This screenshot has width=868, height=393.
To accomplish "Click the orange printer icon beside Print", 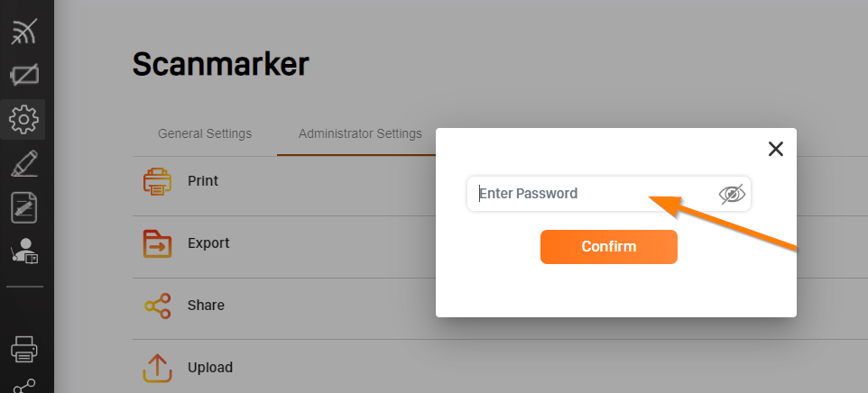I will pyautogui.click(x=157, y=181).
